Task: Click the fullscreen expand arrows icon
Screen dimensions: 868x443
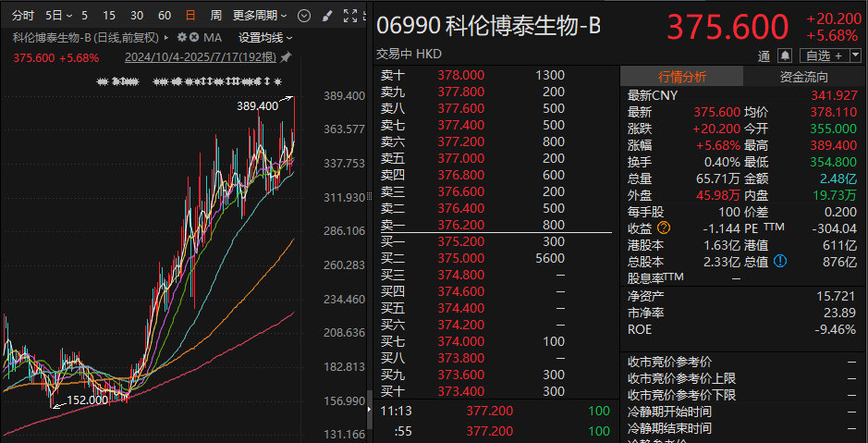Action: coord(349,16)
